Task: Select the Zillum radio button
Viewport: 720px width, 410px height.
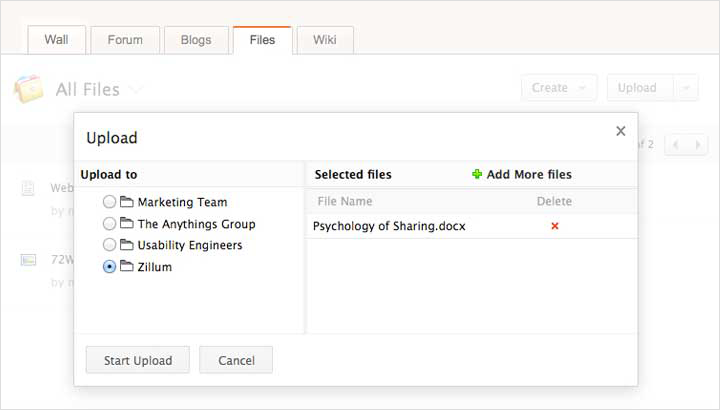Action: pos(109,267)
